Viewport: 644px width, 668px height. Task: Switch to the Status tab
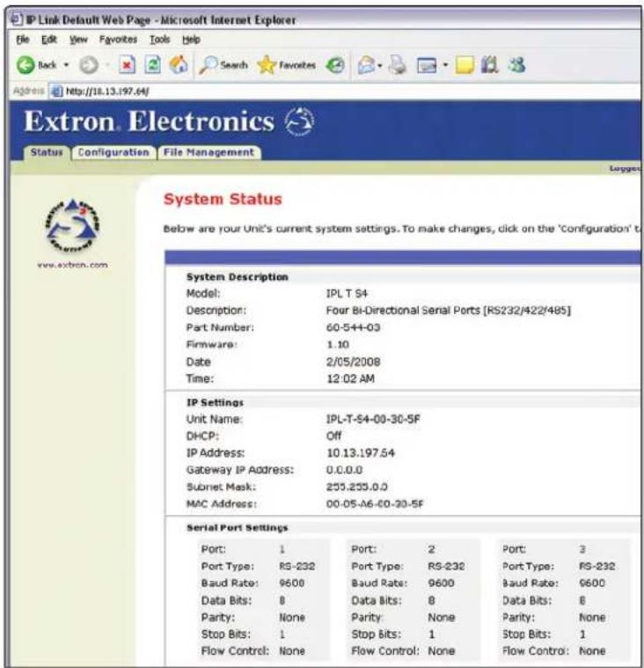tap(47, 152)
